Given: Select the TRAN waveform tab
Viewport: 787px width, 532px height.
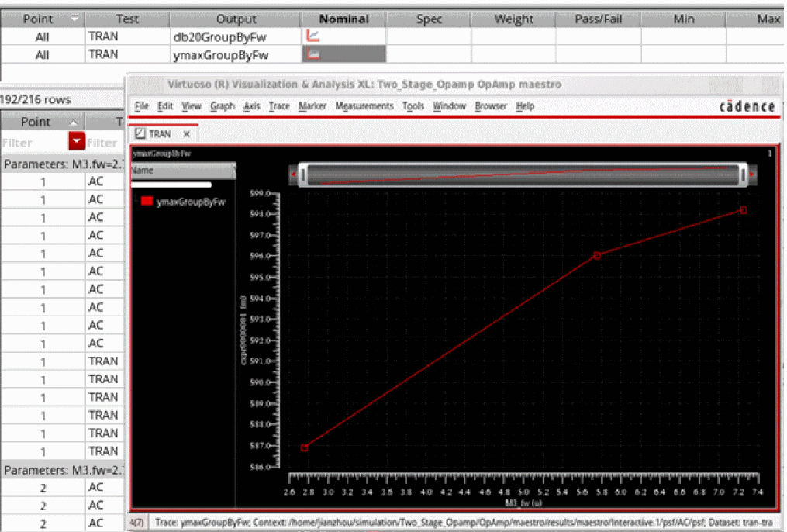Looking at the screenshot, I should tap(159, 134).
